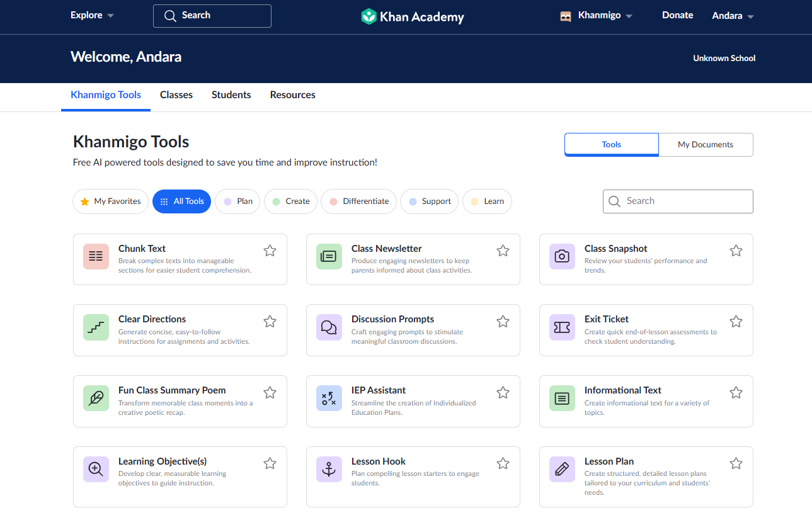Image resolution: width=812 pixels, height=520 pixels.
Task: Toggle favorite star on Lesson Hook
Action: [503, 463]
